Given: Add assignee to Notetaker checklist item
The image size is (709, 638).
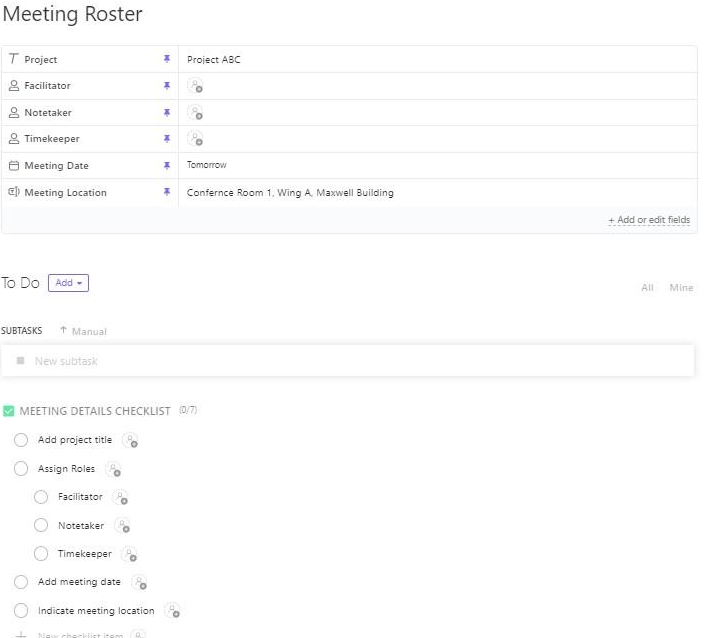Looking at the screenshot, I should [x=122, y=525].
